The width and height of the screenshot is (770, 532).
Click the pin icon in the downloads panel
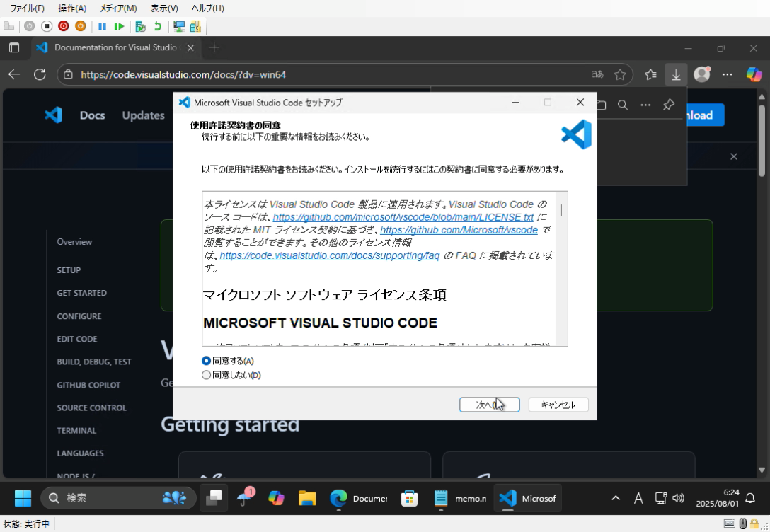668,105
